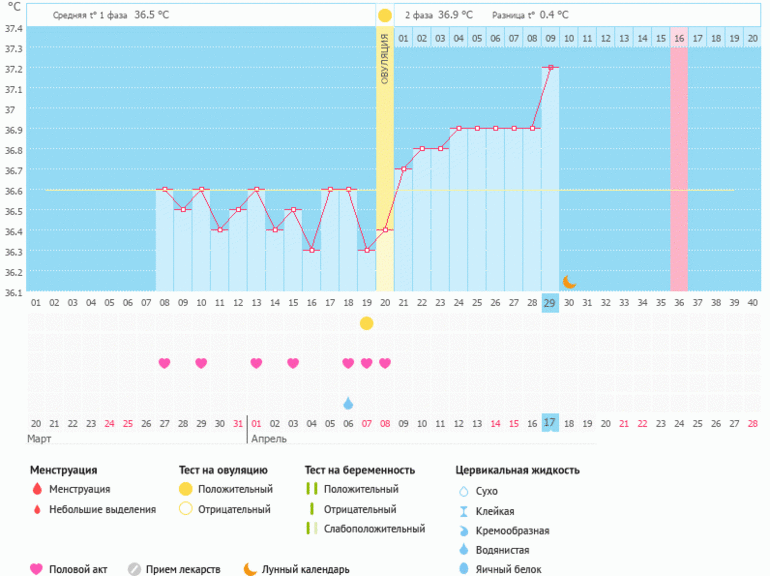Viewport: 770px width, 576px height.
Task: Click the Лунный календарь moon icon in legend
Action: (x=250, y=569)
